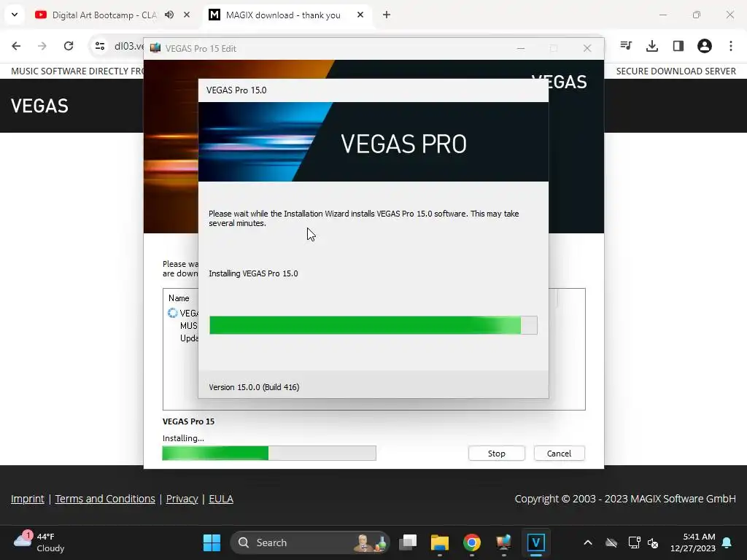
Task: Click the VEGAS Pro 15 Edit title icon
Action: (155, 48)
